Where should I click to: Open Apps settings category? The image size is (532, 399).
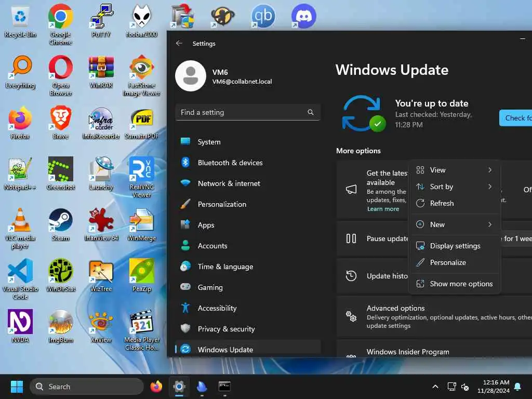[248, 225]
